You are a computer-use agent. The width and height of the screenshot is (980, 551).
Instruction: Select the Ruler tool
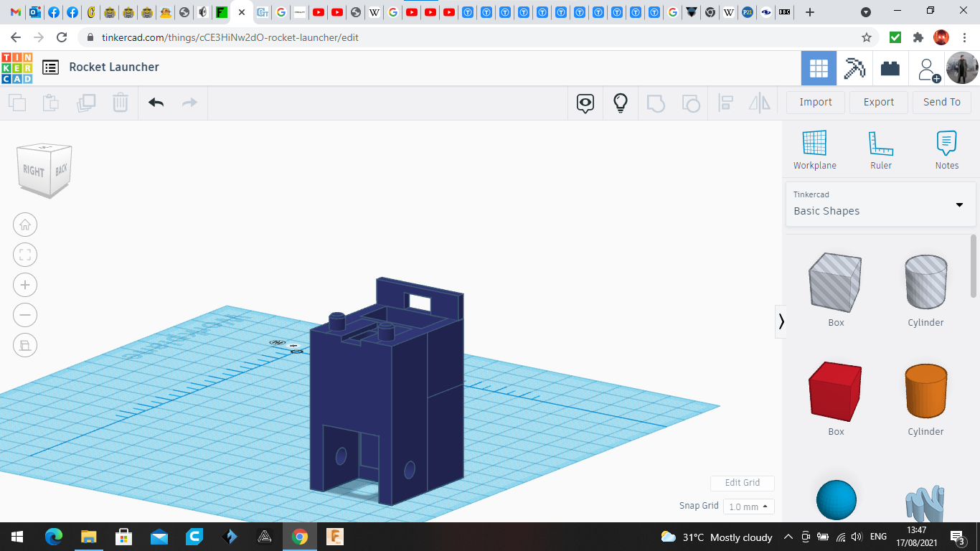880,150
